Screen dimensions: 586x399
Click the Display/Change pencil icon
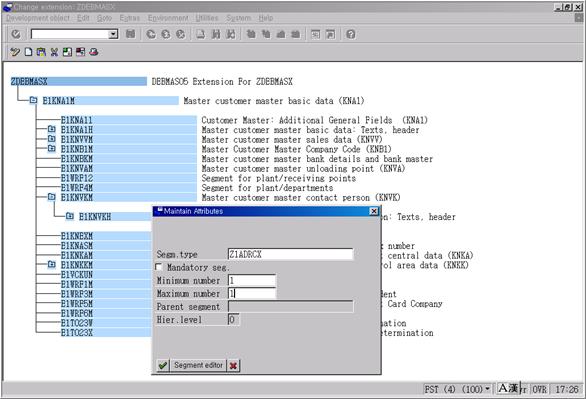(15, 52)
